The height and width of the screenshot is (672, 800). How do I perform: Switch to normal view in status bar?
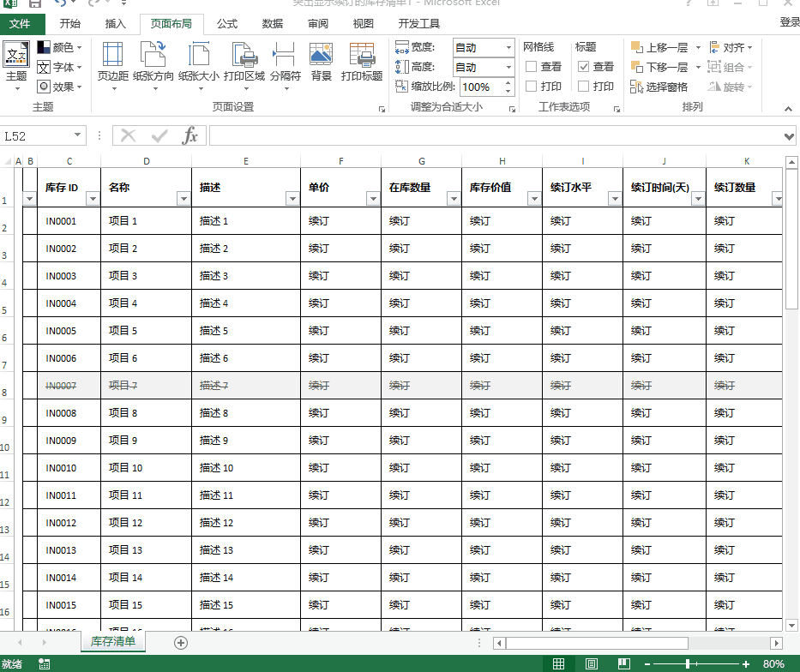(559, 663)
